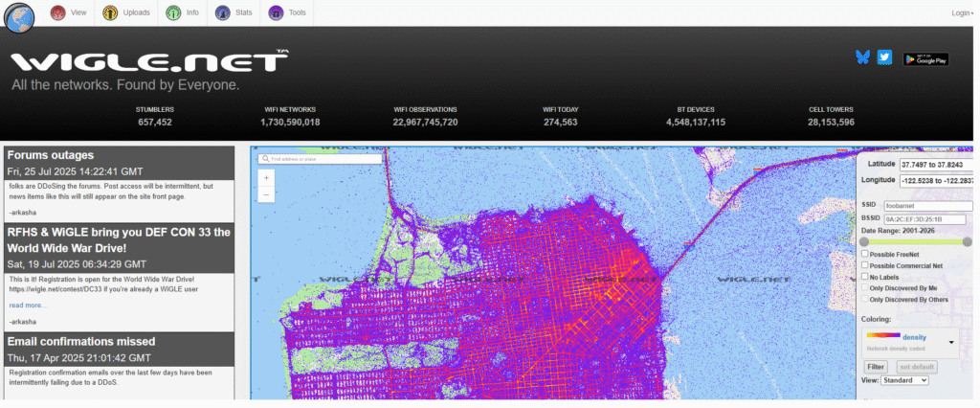Click the map search magnifier icon
980x408 pixels.
click(x=266, y=159)
